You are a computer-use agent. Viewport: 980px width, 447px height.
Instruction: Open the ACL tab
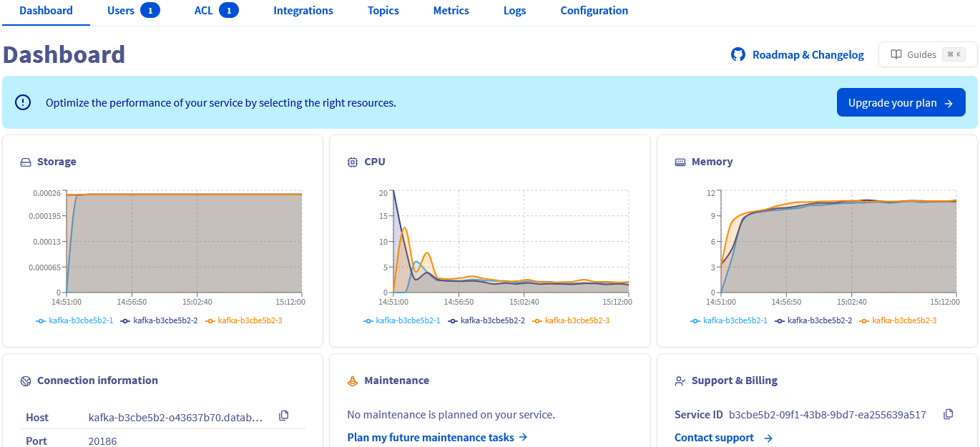pyautogui.click(x=215, y=11)
